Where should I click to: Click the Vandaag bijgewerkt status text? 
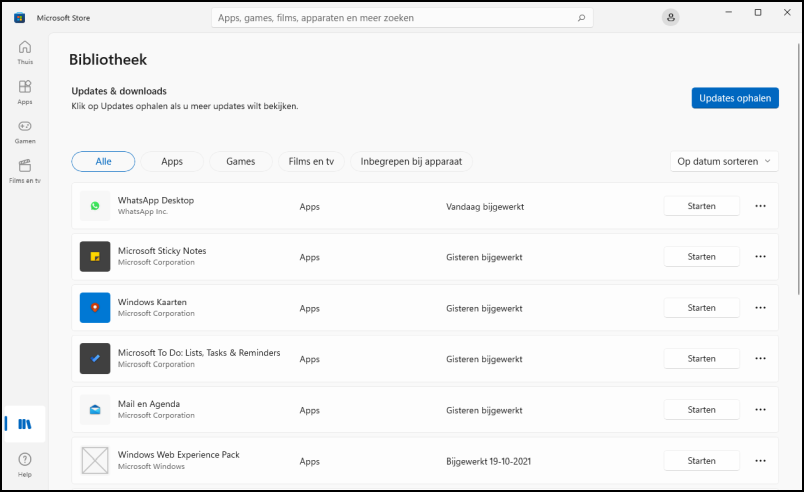coord(485,207)
